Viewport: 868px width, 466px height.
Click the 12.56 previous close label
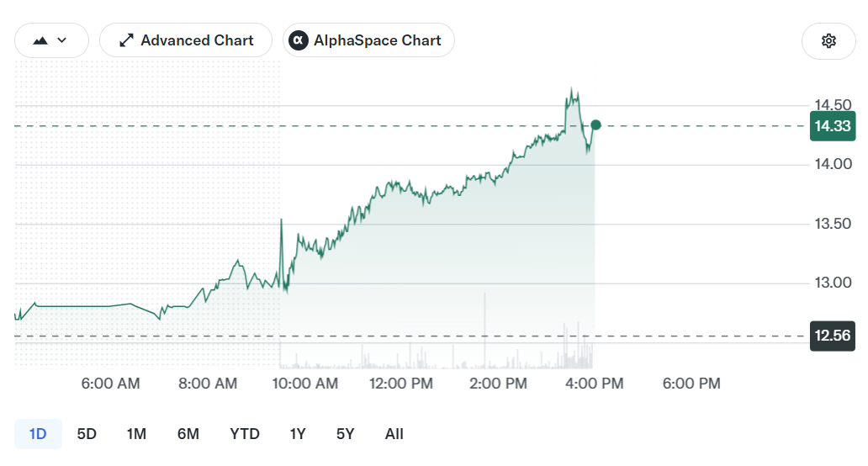(833, 336)
